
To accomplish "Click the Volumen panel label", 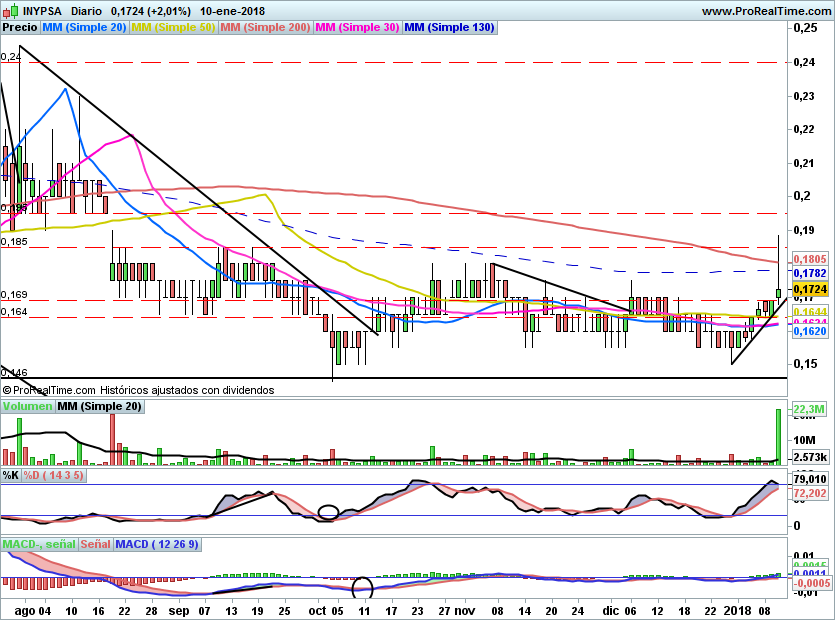I will 27,406.
